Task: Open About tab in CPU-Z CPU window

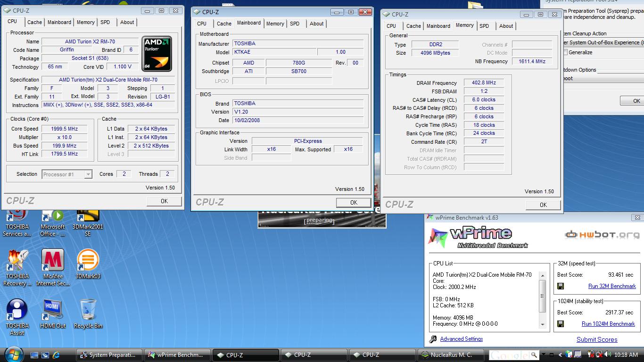Action: 127,22
